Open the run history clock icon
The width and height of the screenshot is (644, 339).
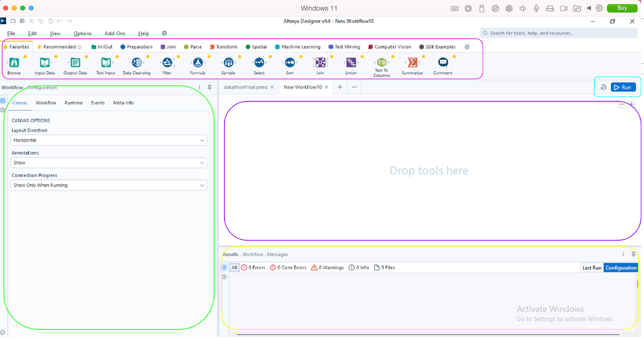[604, 87]
